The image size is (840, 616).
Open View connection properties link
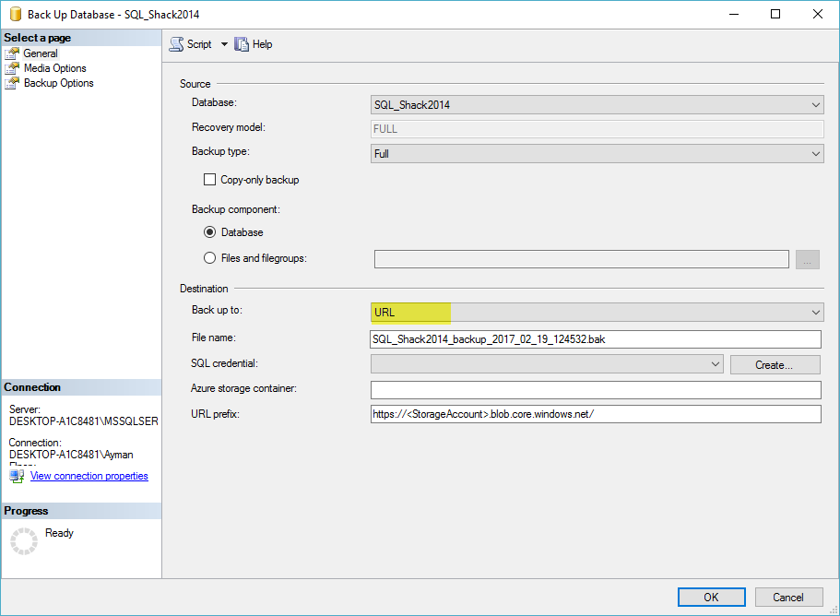tap(89, 476)
